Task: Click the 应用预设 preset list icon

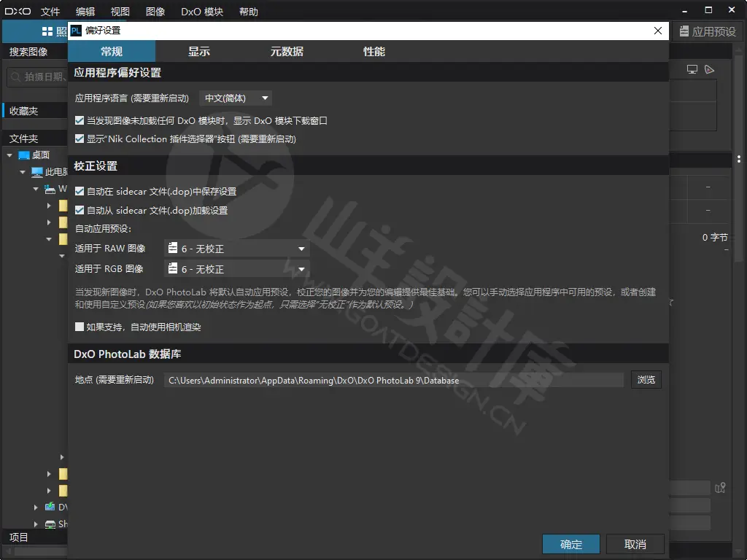Action: [x=684, y=31]
